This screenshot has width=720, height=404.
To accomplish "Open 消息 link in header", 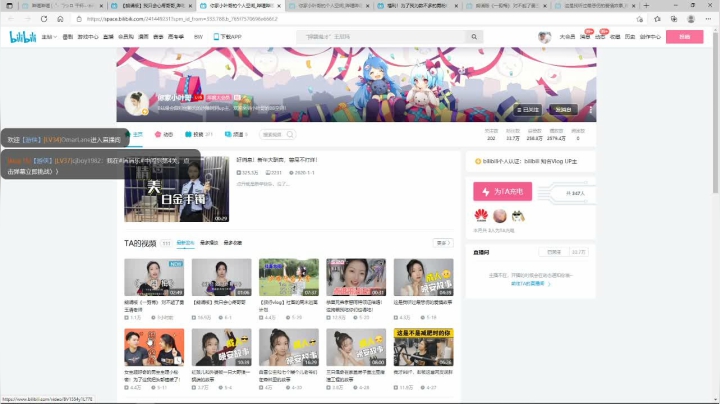I will pyautogui.click(x=585, y=37).
